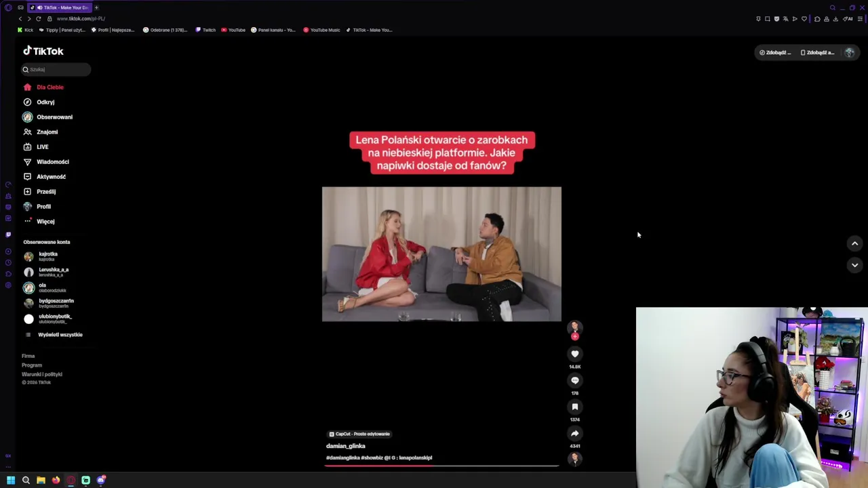
Task: Reload the page in the browser toolbar
Action: tap(38, 19)
